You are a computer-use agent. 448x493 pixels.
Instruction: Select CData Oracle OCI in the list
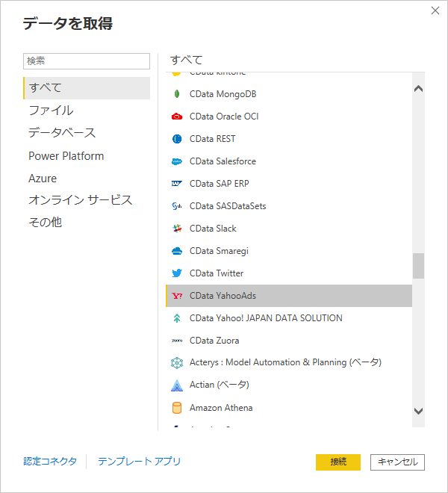[x=289, y=117]
